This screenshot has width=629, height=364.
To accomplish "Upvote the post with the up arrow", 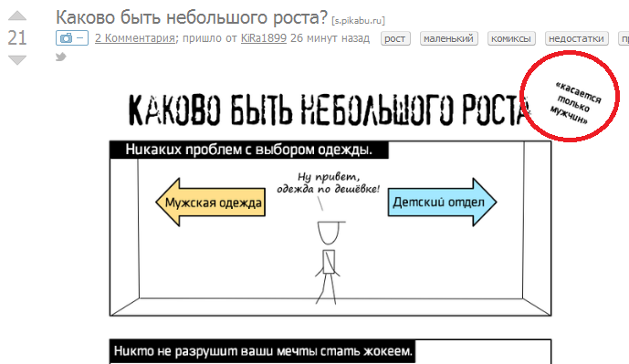I will 17,16.
